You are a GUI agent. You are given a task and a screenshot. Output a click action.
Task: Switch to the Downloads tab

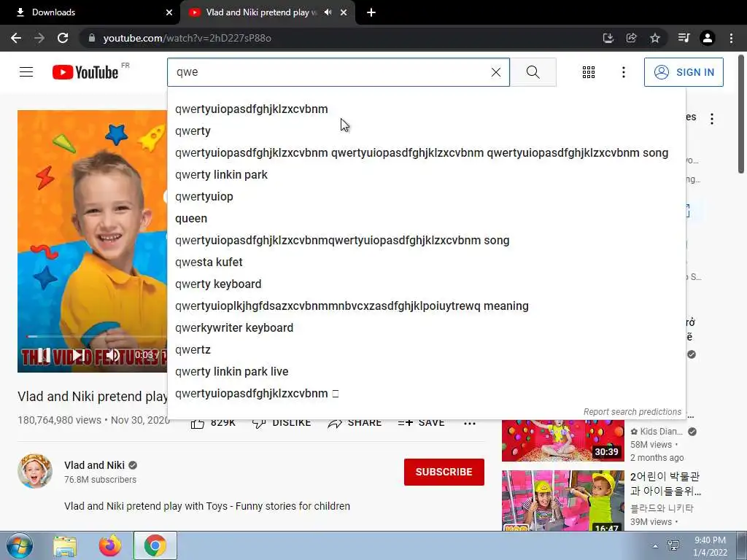click(90, 12)
